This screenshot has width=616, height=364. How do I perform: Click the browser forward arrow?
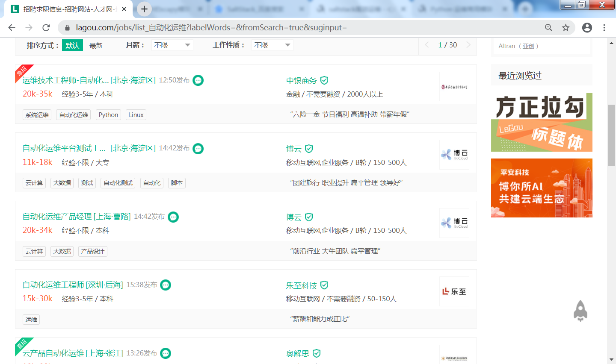coord(29,28)
